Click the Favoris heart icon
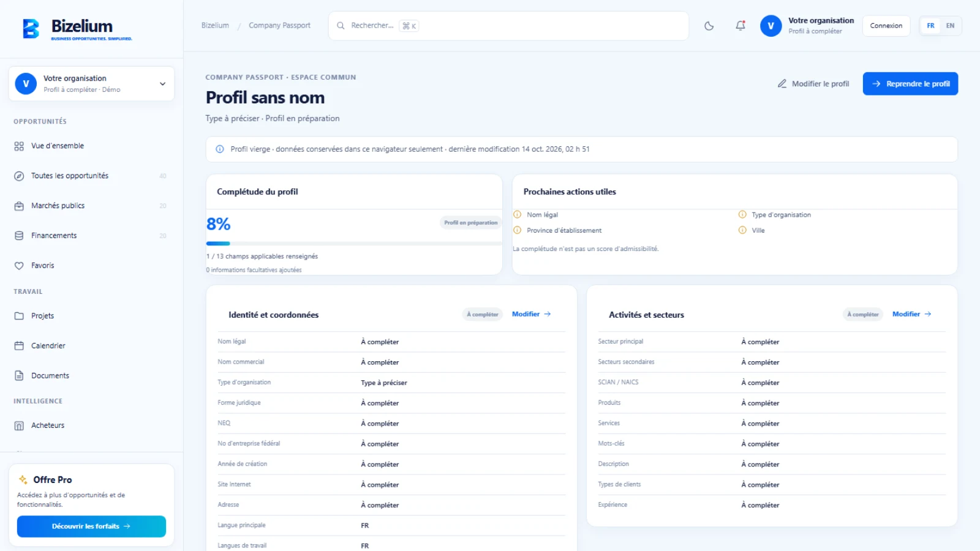The width and height of the screenshot is (980, 551). [19, 266]
